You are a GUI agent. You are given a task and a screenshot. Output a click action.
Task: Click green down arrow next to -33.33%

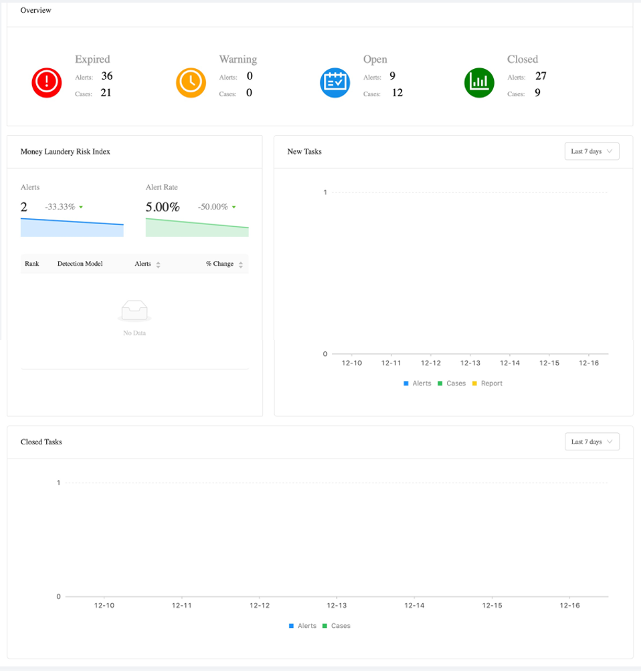(81, 207)
